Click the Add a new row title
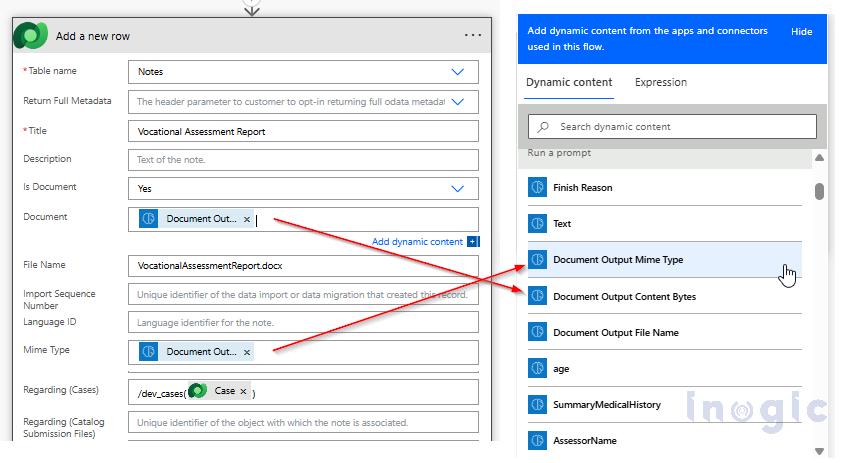The image size is (844, 463). click(x=93, y=36)
